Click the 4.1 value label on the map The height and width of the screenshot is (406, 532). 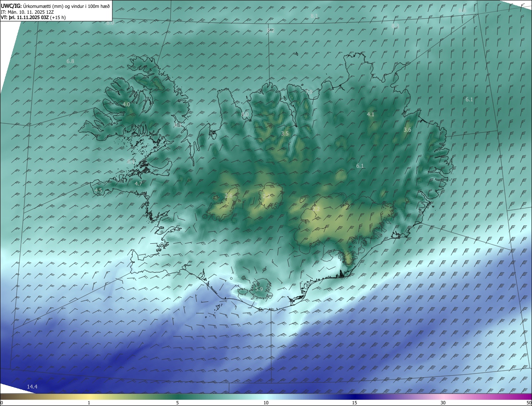pos(370,114)
